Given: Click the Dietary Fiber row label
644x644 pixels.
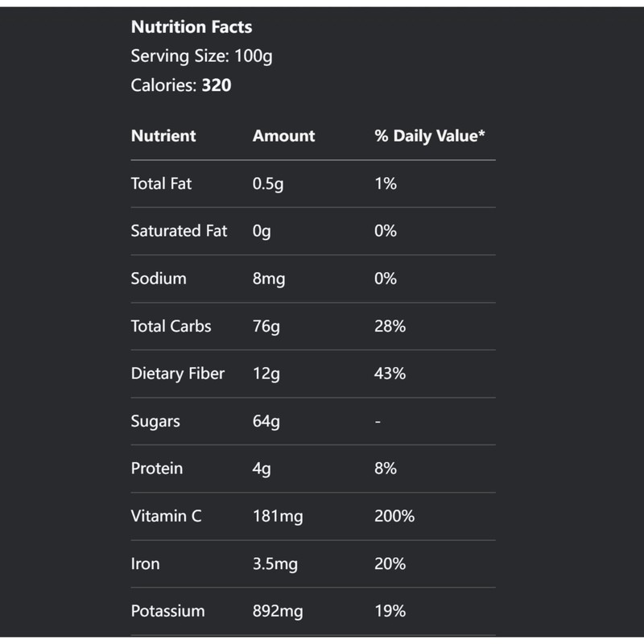Looking at the screenshot, I should click(x=177, y=374).
